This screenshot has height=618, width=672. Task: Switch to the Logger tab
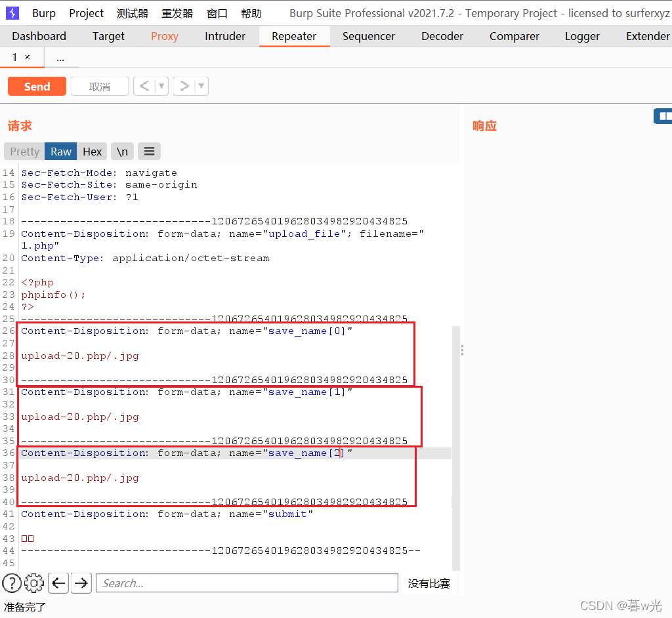[x=582, y=37]
